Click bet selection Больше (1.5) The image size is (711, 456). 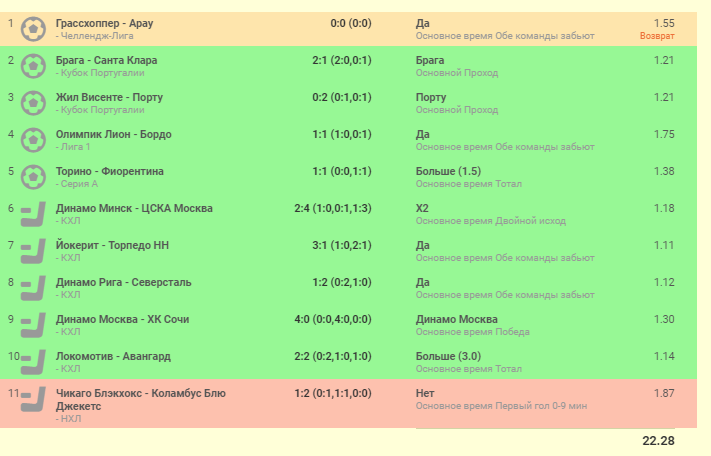coord(448,171)
